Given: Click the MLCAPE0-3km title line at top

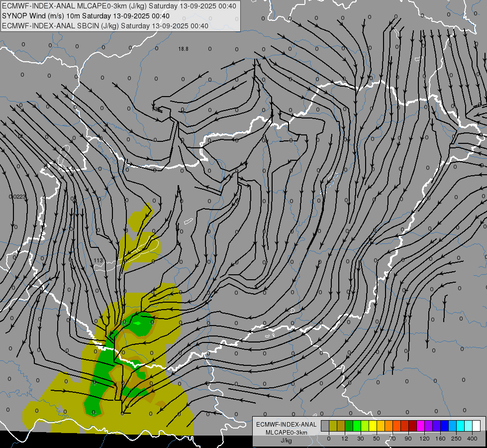Looking at the screenshot, I should tap(119, 6).
